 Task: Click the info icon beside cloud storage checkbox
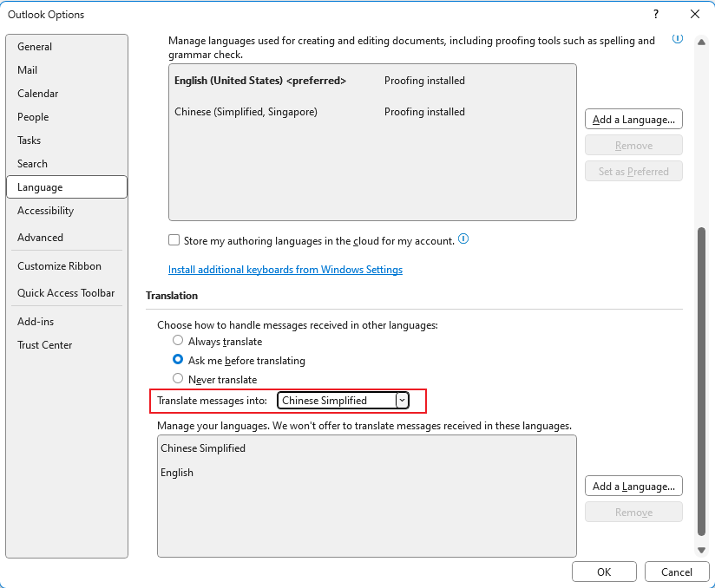click(463, 239)
